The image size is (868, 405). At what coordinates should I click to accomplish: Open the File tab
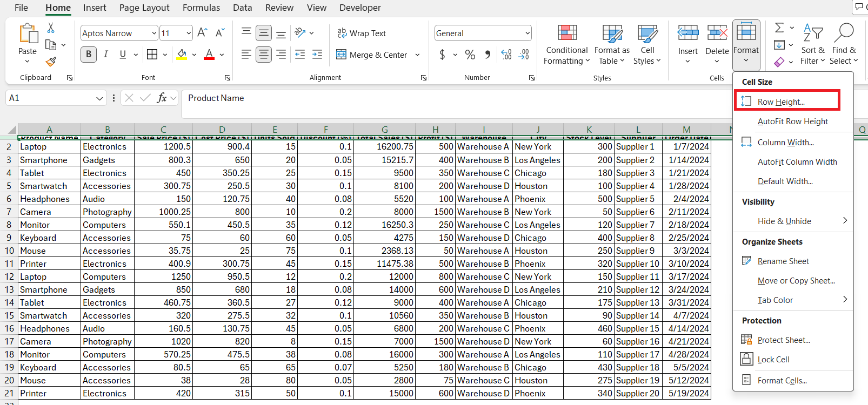pyautogui.click(x=22, y=8)
